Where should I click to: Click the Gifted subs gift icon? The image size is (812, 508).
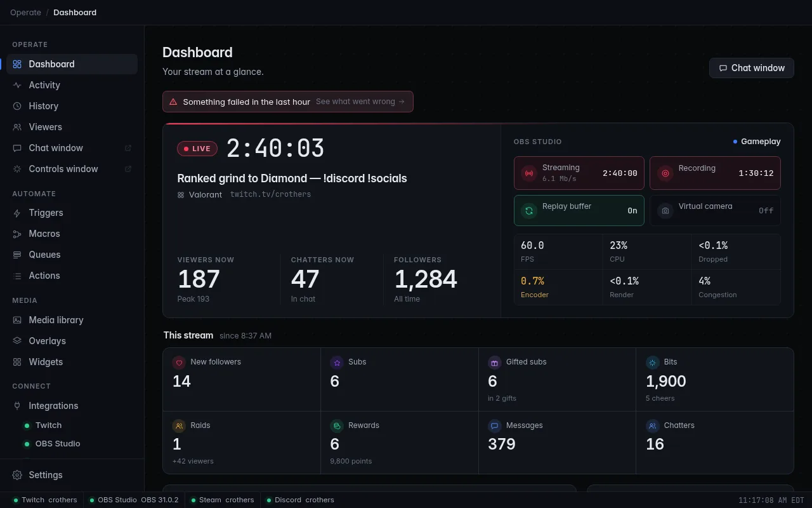pyautogui.click(x=495, y=363)
